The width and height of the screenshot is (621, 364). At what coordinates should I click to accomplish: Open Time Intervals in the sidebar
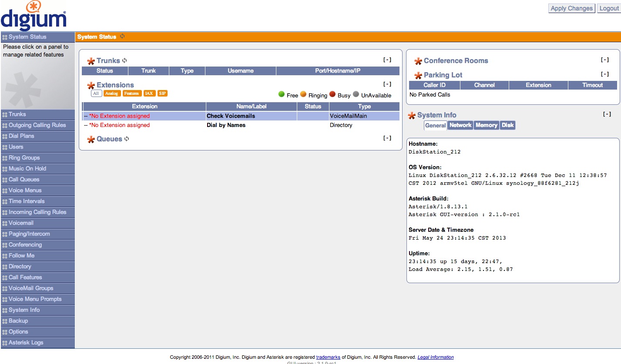coord(38,201)
